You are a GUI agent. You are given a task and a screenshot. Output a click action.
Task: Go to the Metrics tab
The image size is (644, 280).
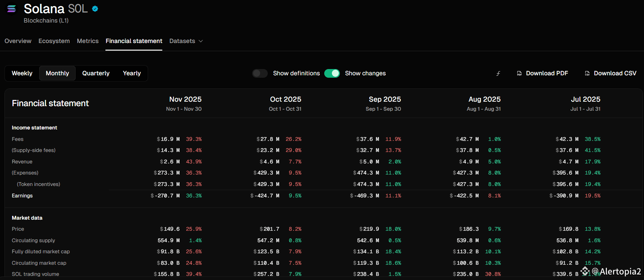coord(88,41)
